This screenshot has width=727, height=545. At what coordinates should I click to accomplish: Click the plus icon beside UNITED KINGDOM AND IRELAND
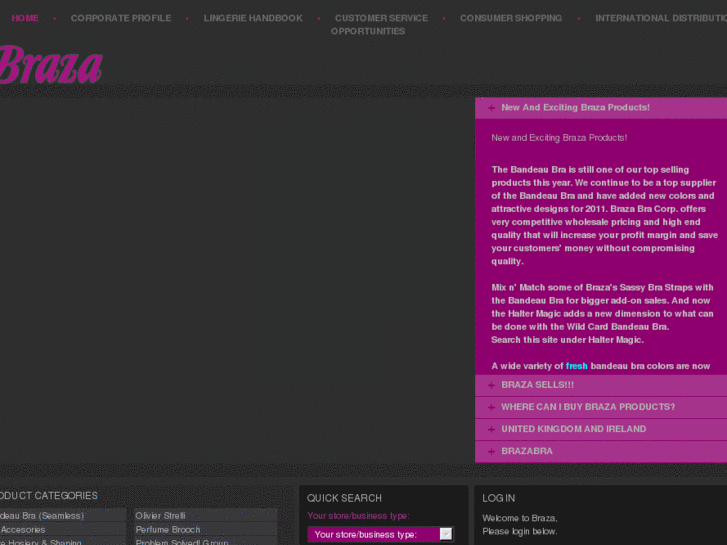click(x=491, y=430)
